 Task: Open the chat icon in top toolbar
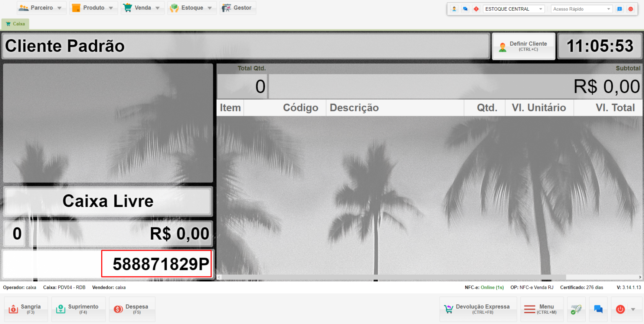pyautogui.click(x=465, y=9)
